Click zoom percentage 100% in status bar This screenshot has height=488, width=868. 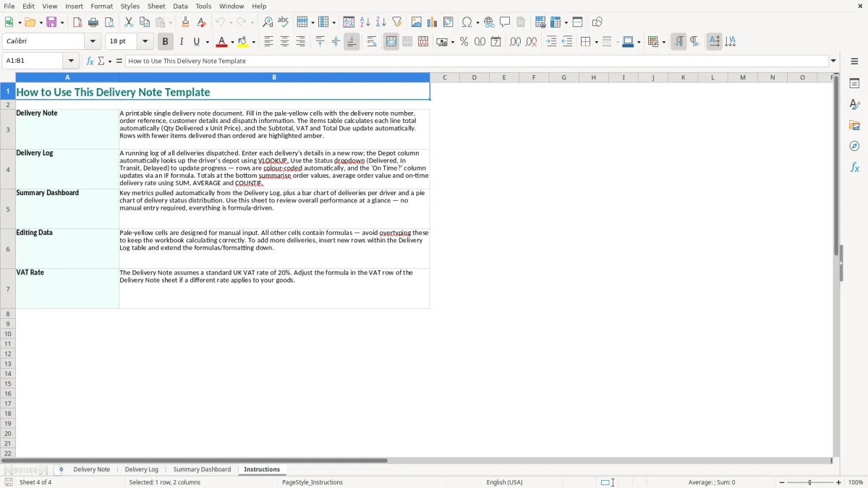click(856, 482)
